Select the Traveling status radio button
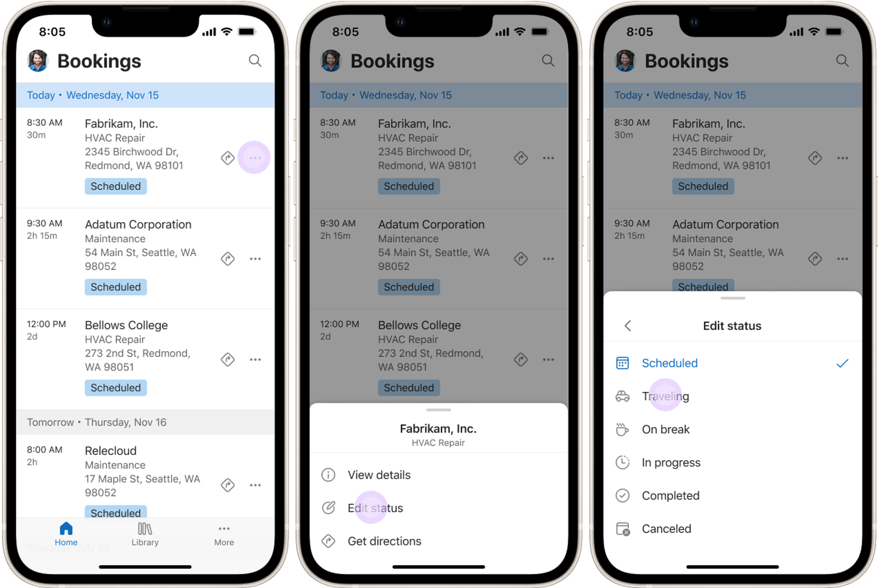The height and width of the screenshot is (588, 878). 665,396
